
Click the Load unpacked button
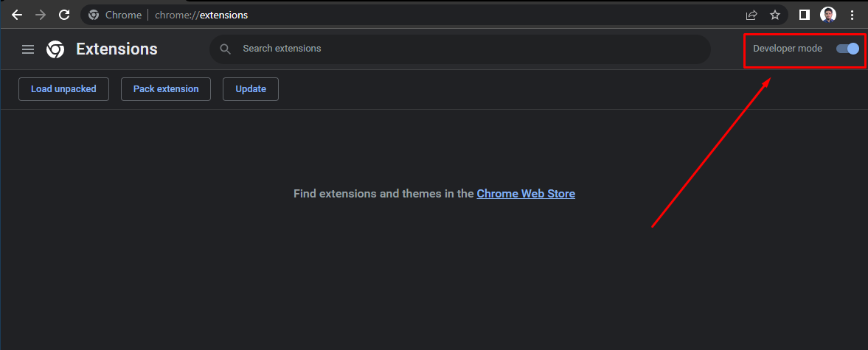coord(63,89)
